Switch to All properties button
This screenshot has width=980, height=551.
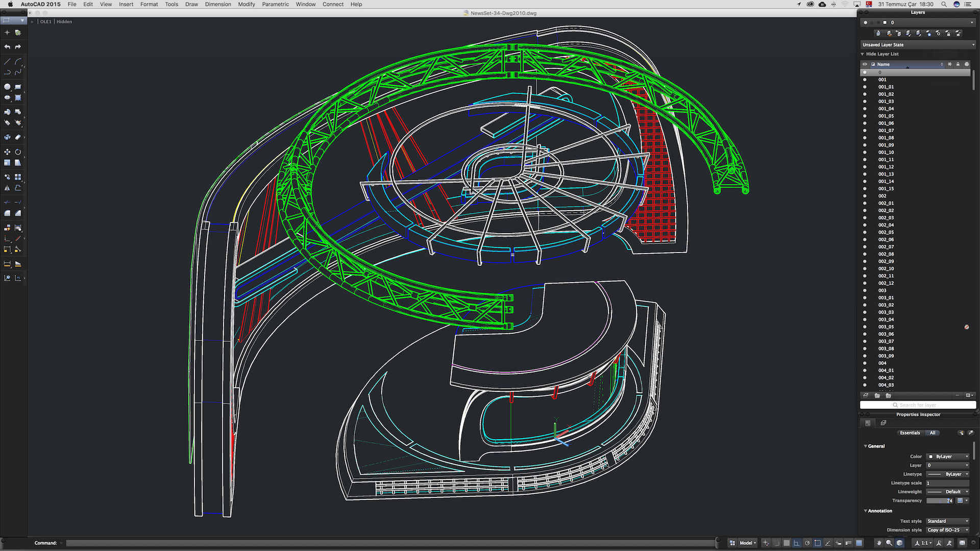pyautogui.click(x=933, y=433)
